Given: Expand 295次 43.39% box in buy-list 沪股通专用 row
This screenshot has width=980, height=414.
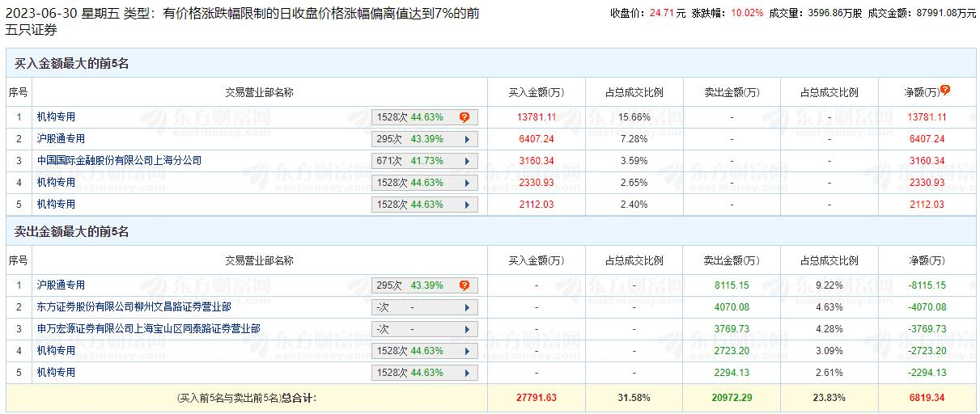Looking at the screenshot, I should (x=425, y=139).
